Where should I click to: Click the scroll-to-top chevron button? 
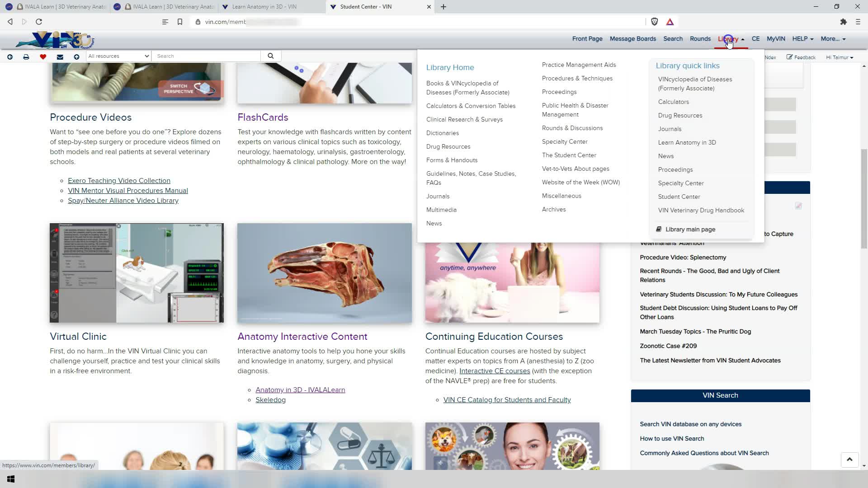pyautogui.click(x=849, y=460)
